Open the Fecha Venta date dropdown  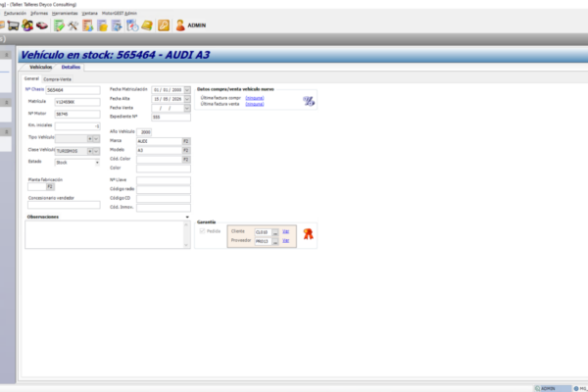click(x=187, y=108)
